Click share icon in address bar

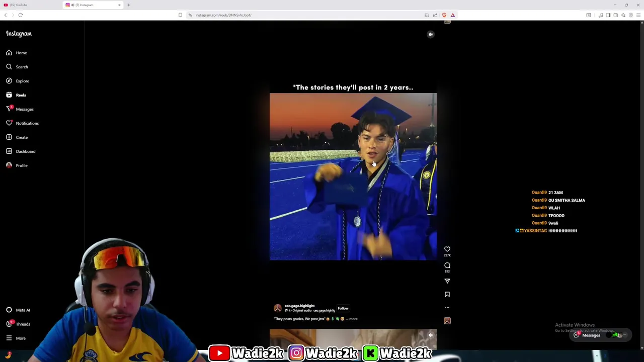point(435,15)
